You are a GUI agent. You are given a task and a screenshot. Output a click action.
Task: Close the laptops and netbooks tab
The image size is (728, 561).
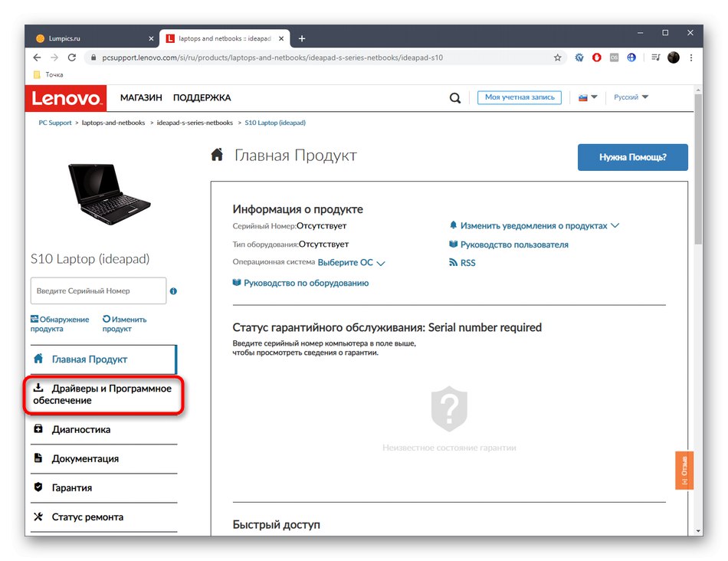pyautogui.click(x=281, y=38)
